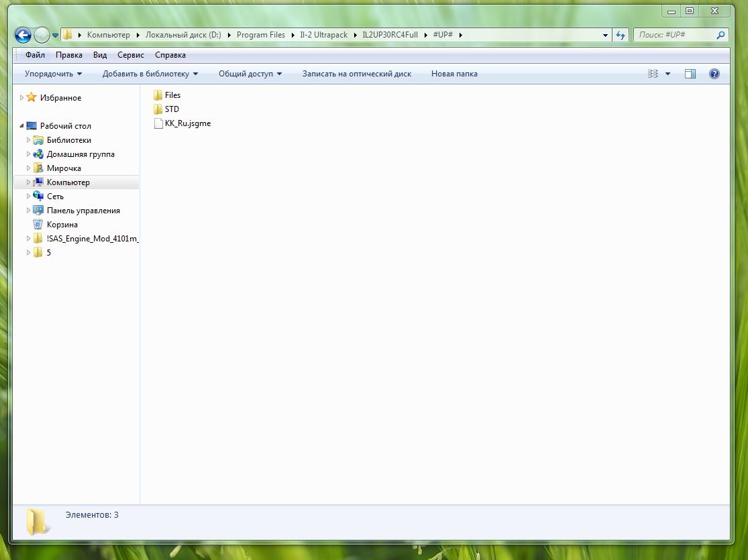Open the address bar history dropdown arrow
This screenshot has width=748, height=560.
click(605, 35)
